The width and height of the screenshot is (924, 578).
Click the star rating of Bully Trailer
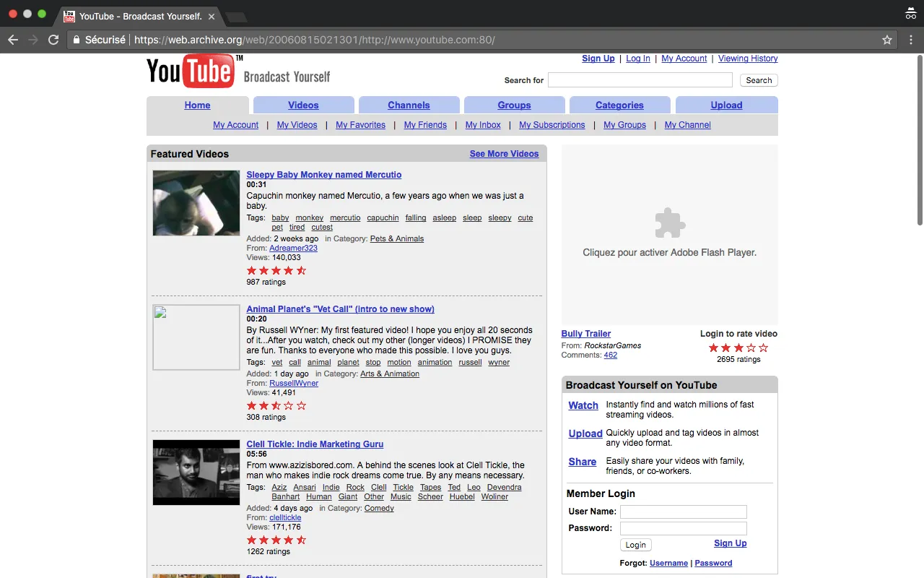(x=738, y=348)
